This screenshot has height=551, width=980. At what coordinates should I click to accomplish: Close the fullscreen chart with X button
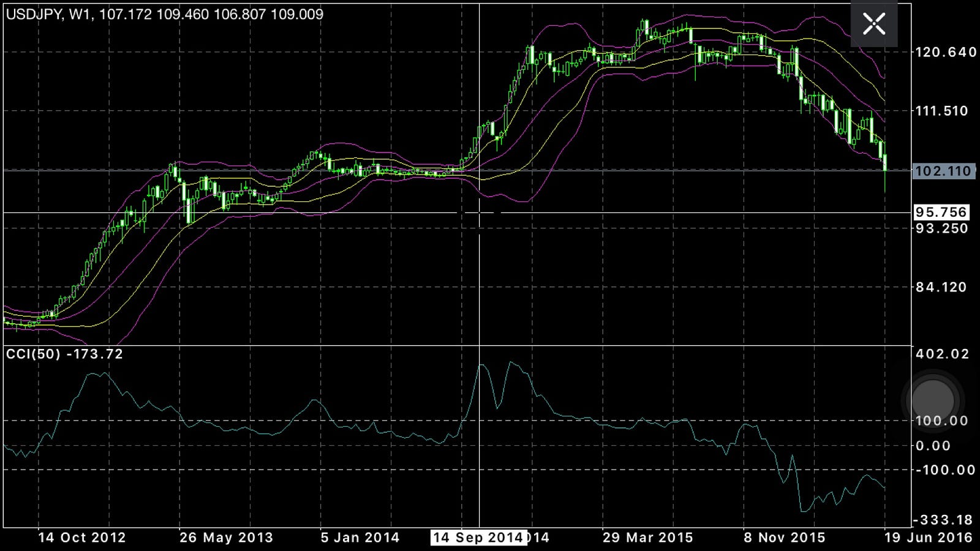pyautogui.click(x=874, y=24)
